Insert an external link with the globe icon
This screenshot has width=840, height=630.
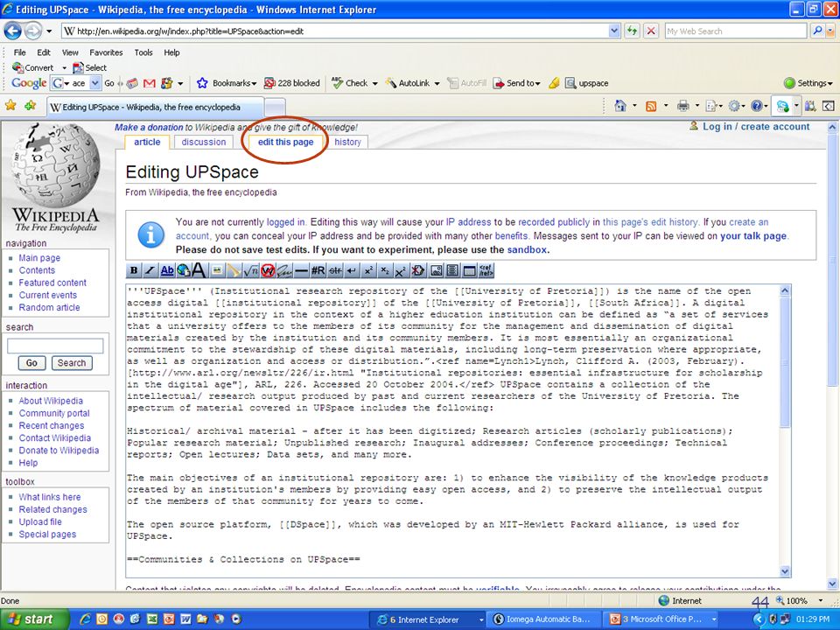183,270
